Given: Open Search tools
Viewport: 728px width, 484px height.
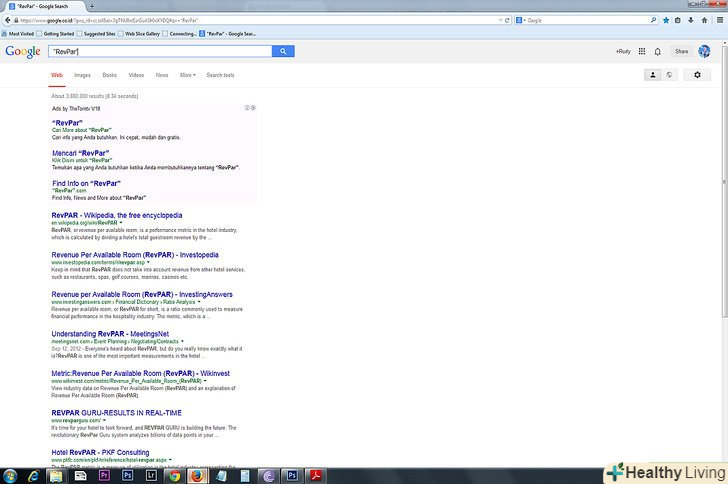Looking at the screenshot, I should click(220, 75).
